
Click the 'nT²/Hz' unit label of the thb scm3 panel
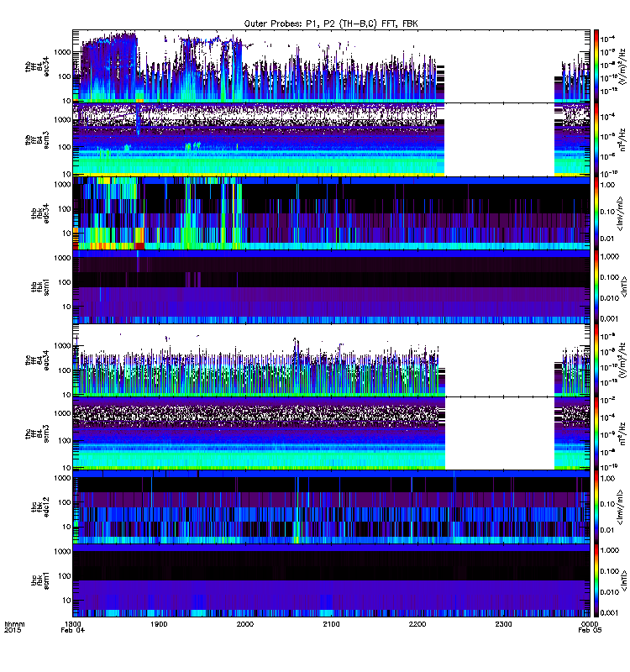click(x=623, y=139)
